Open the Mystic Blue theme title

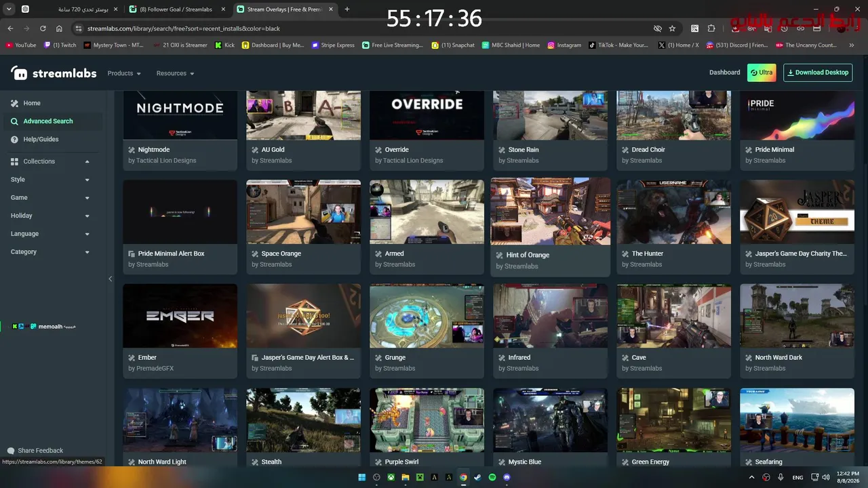click(x=525, y=462)
